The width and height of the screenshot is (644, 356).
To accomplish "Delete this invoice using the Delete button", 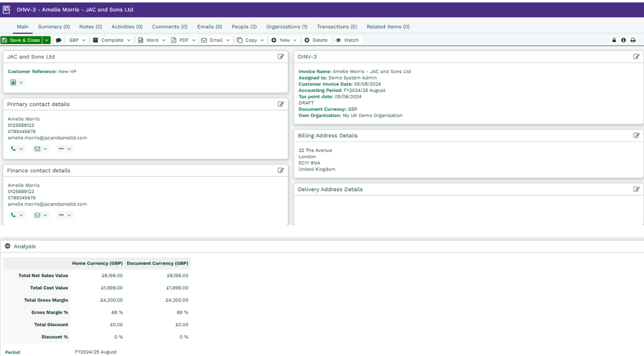I will tap(316, 40).
